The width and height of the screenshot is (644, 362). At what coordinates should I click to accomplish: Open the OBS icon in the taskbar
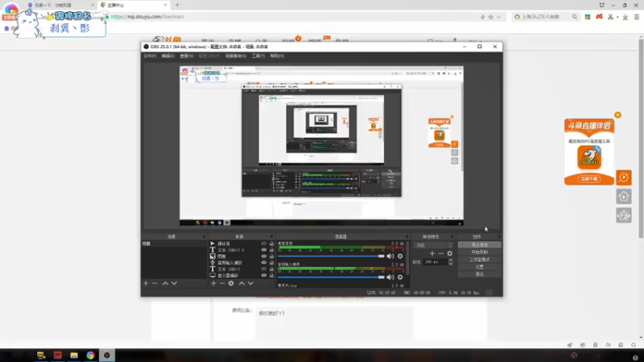107,355
